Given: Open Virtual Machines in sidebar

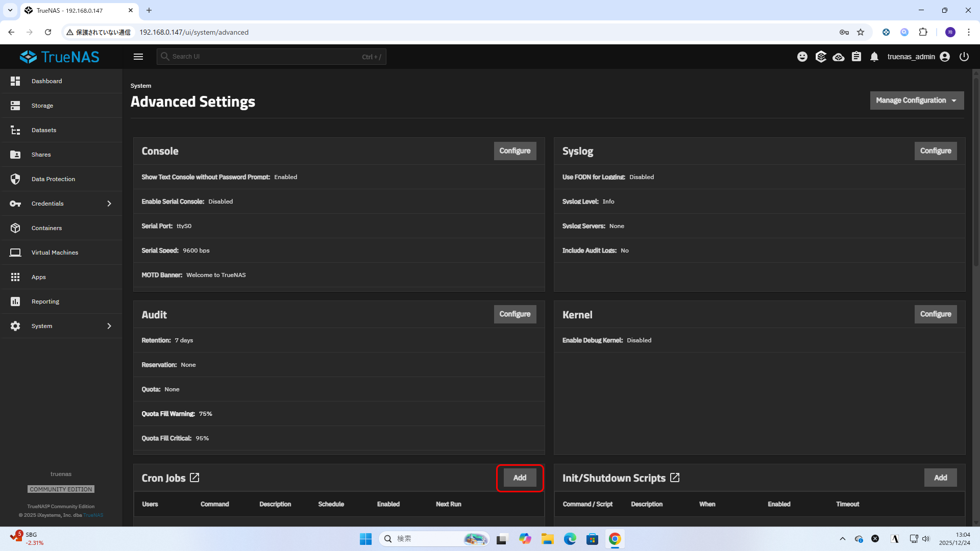Looking at the screenshot, I should click(x=55, y=253).
